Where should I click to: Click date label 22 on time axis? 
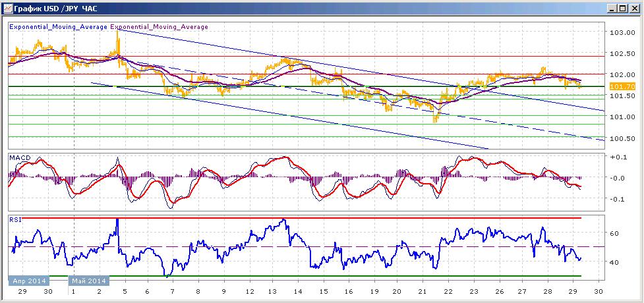click(448, 292)
